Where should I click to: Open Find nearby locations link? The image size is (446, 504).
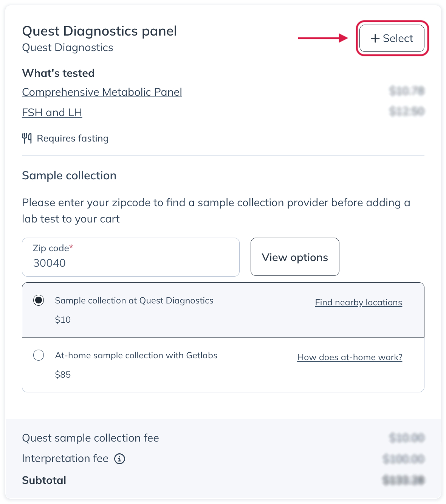(x=358, y=302)
